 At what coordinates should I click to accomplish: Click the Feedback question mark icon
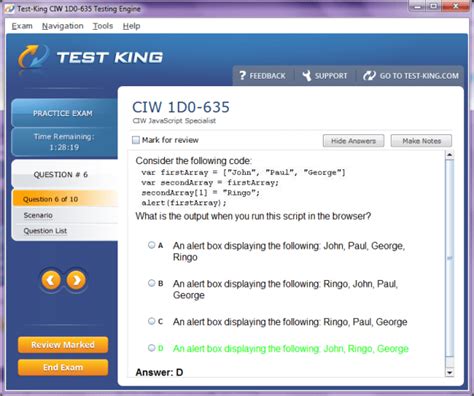243,76
